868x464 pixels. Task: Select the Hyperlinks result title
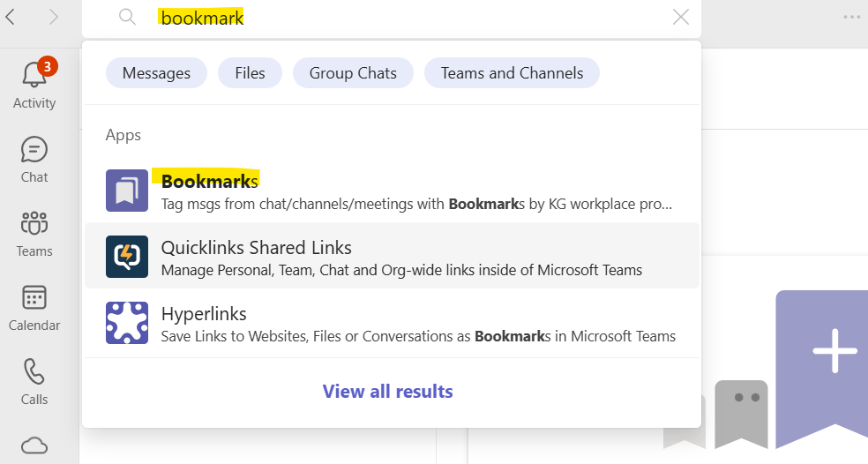(204, 314)
